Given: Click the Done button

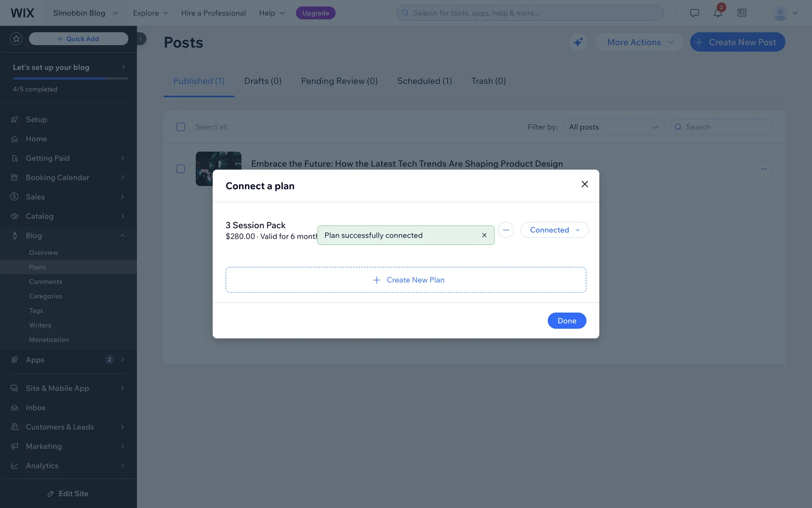Looking at the screenshot, I should pos(567,321).
